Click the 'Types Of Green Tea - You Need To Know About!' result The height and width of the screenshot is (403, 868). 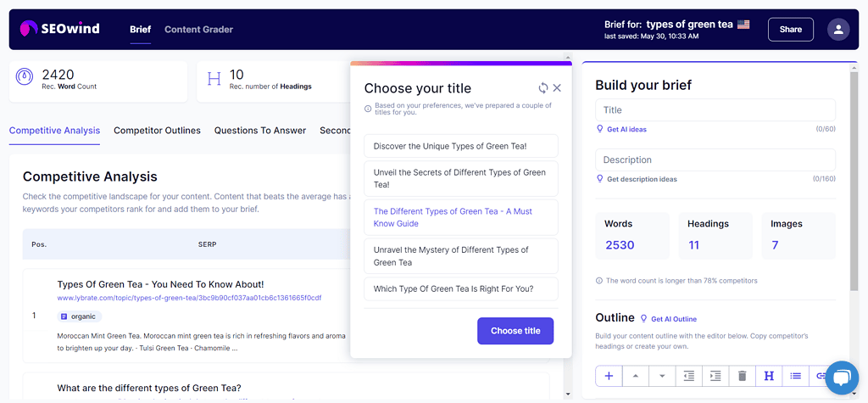pyautogui.click(x=160, y=284)
